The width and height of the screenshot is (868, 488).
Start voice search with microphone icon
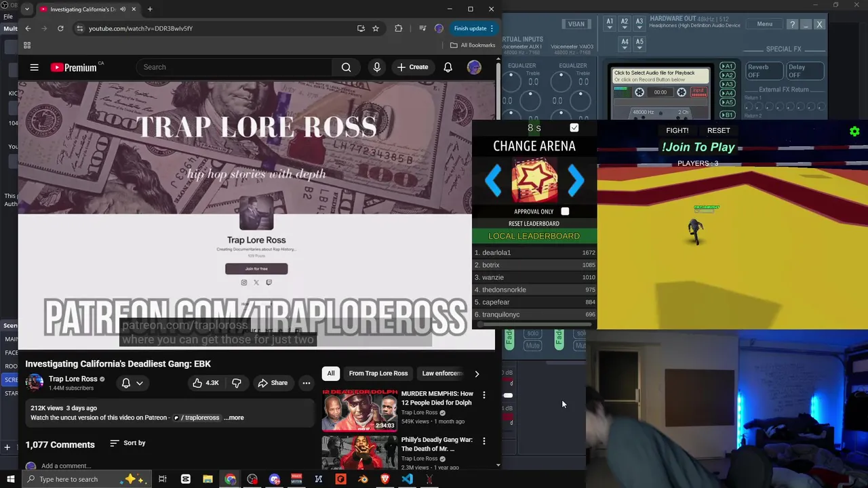point(377,67)
